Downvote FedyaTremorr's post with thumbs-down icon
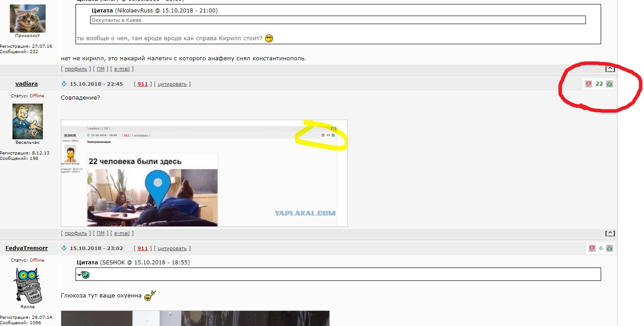The height and width of the screenshot is (326, 644). (592, 248)
